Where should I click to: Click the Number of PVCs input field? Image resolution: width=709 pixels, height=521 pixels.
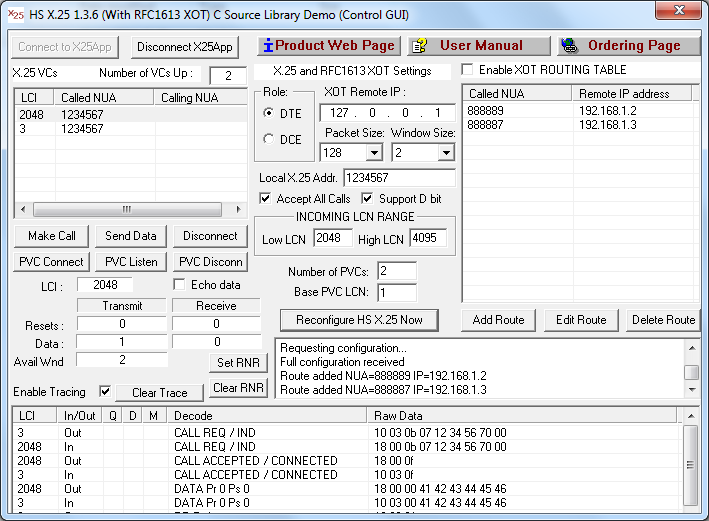click(x=397, y=271)
